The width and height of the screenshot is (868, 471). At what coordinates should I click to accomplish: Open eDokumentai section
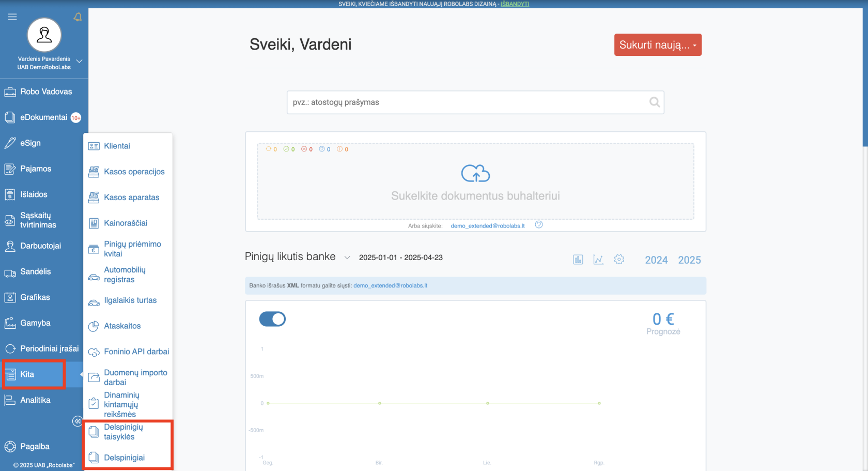tap(44, 117)
